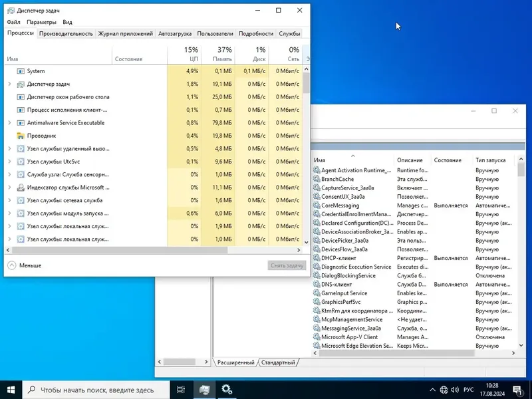
Task: Select the Task Manager icon on taskbar
Action: click(203, 390)
